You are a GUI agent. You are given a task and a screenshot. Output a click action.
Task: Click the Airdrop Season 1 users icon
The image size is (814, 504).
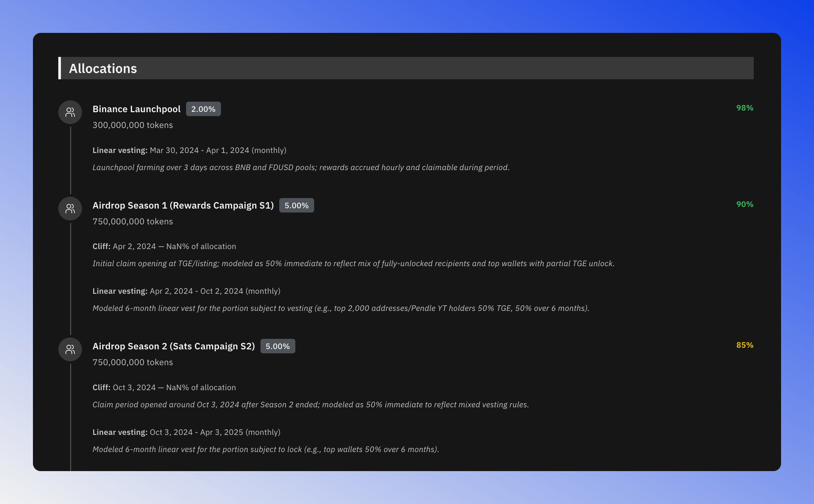pyautogui.click(x=70, y=209)
